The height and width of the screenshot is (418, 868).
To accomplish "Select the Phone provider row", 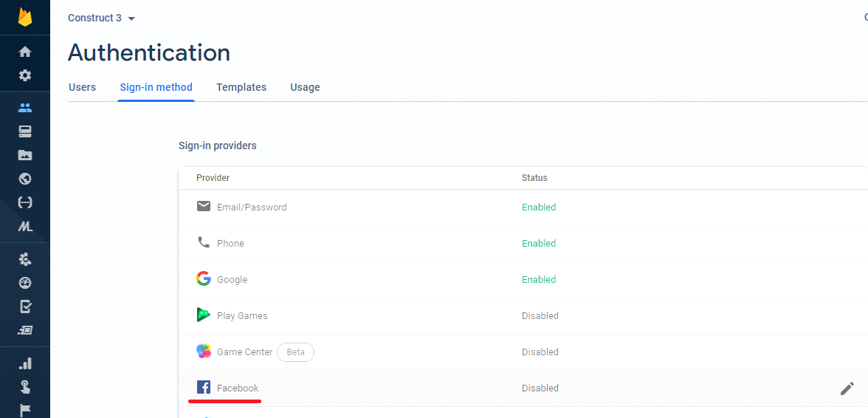I will pyautogui.click(x=230, y=244).
